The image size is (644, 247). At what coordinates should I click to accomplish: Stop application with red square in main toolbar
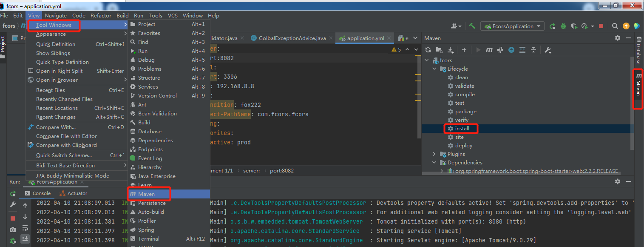click(x=601, y=26)
